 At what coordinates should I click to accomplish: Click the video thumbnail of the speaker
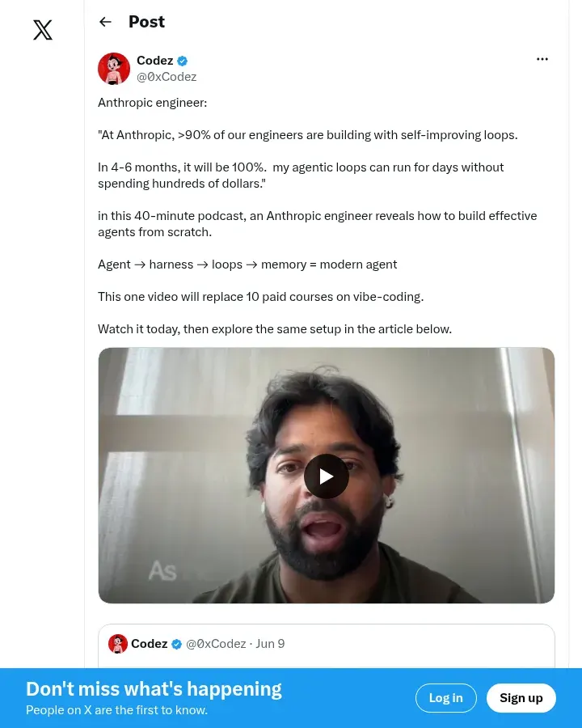pyautogui.click(x=327, y=476)
